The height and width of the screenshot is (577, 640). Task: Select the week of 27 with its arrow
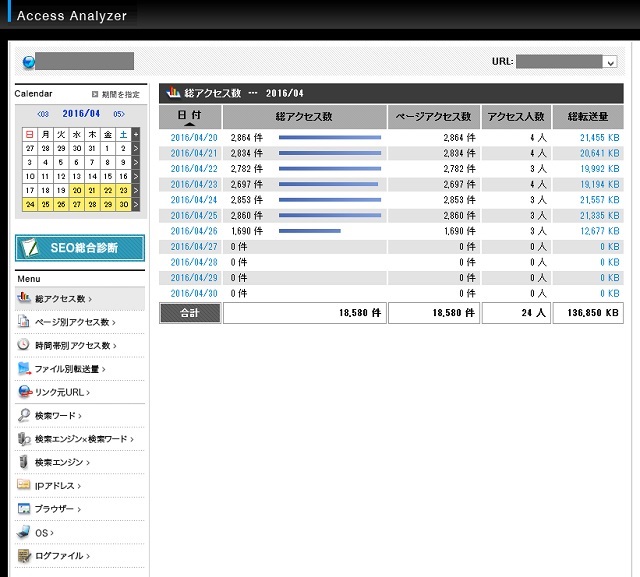[136, 148]
